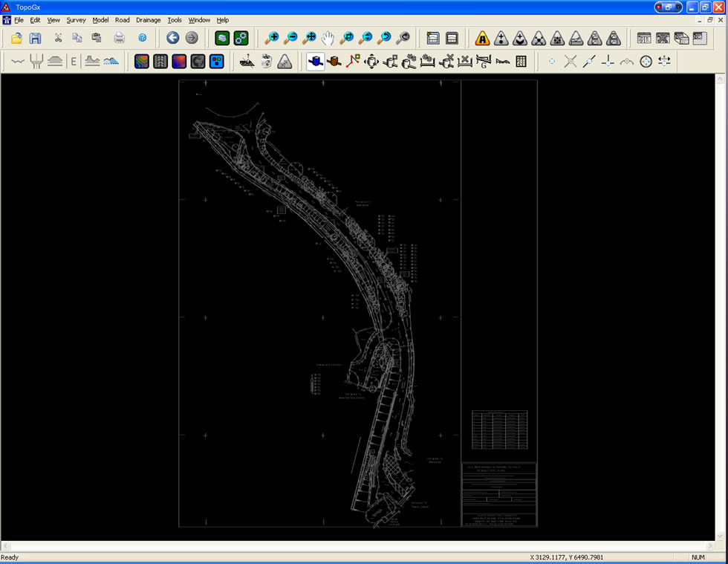
Task: Click the Zoom In magnifier icon
Action: [x=272, y=38]
